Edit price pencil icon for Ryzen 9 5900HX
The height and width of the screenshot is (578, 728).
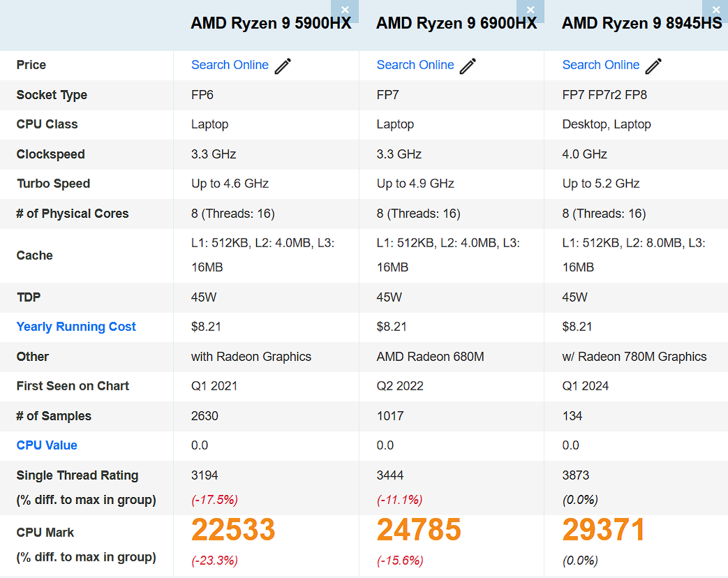point(283,66)
